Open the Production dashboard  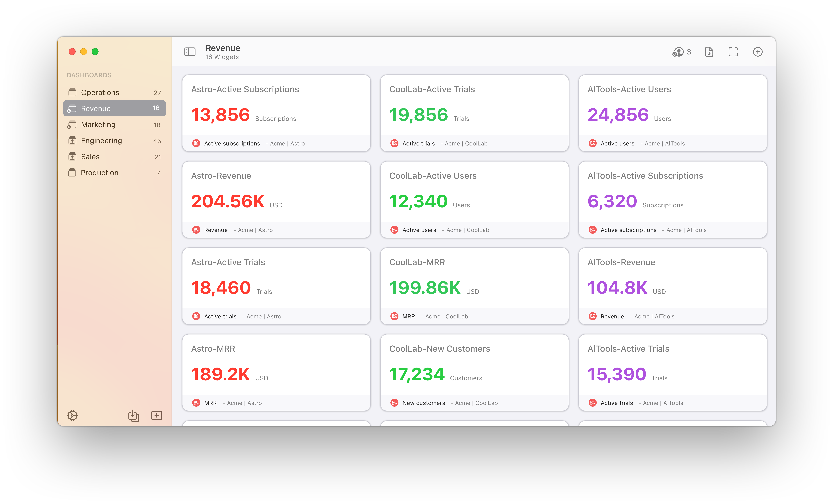(x=100, y=173)
